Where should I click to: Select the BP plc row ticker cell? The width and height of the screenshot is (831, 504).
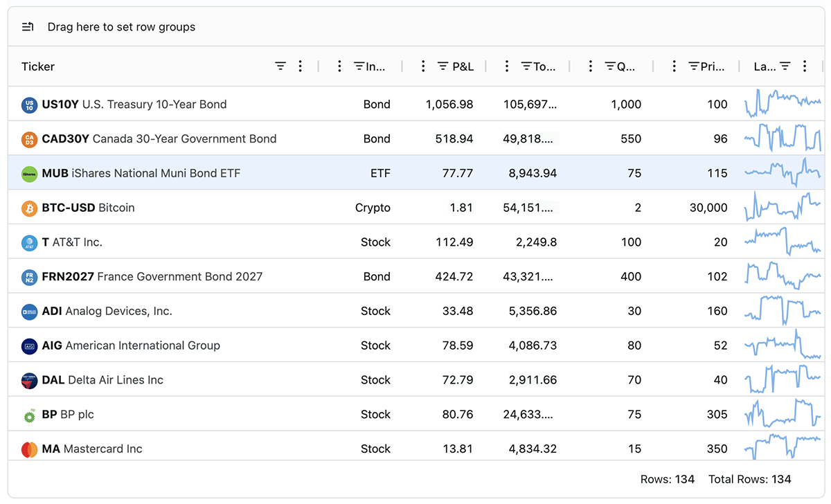(68, 415)
